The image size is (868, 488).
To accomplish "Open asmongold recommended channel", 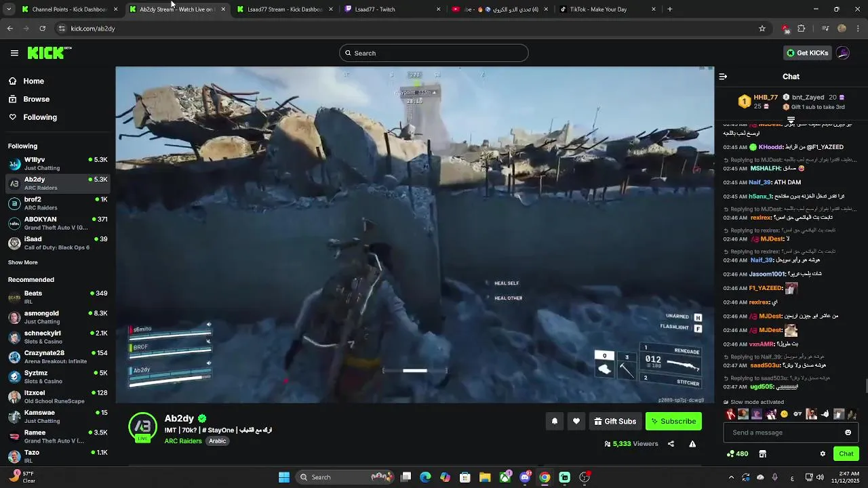I will pos(58,317).
